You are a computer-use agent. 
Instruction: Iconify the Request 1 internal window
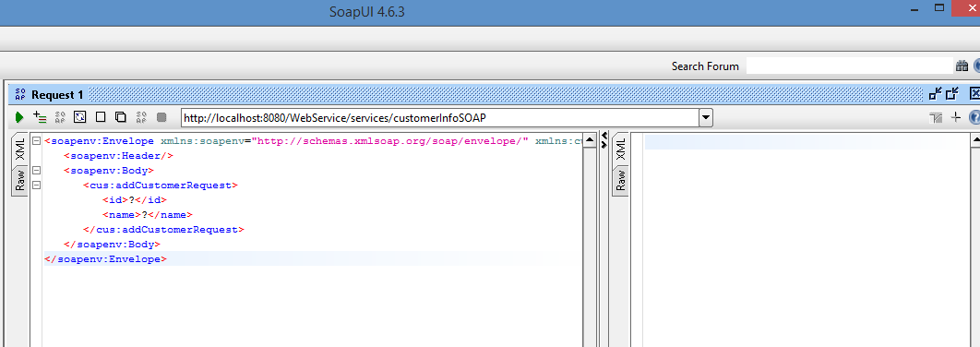[x=935, y=94]
